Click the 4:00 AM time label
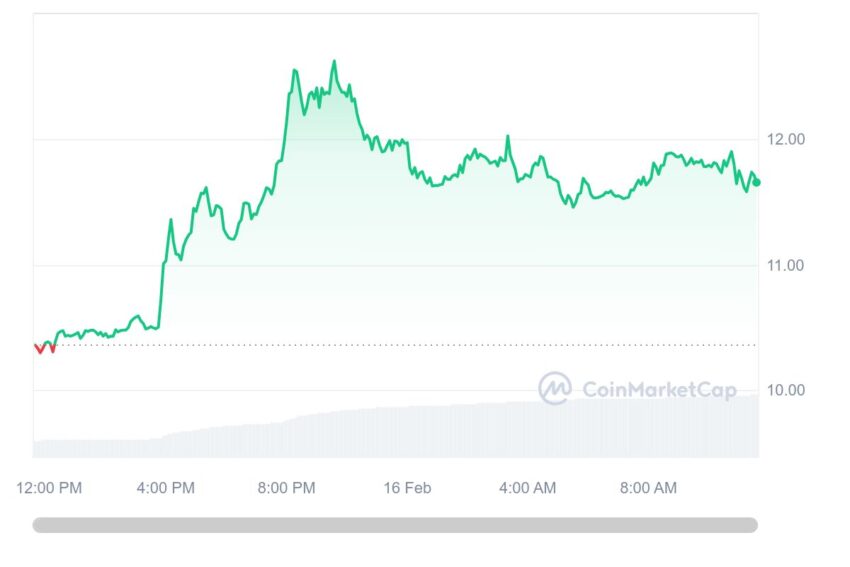Viewport: 850px width, 567px height. point(527,488)
